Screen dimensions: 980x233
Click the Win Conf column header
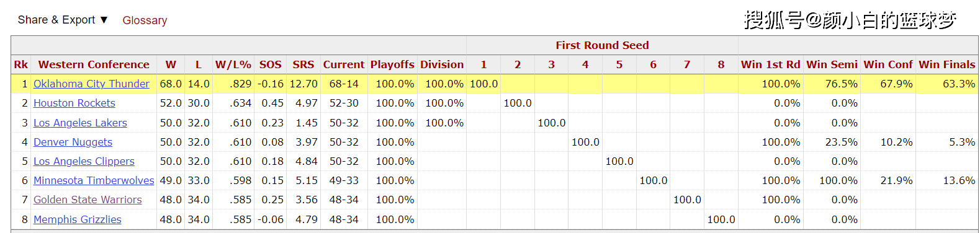[x=888, y=64]
